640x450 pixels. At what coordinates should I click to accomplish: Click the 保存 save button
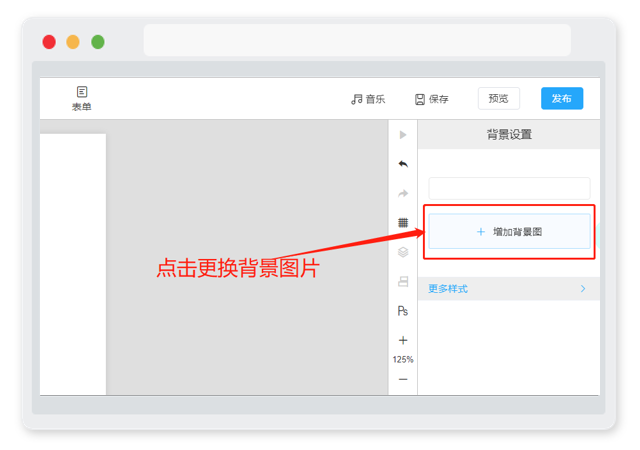tap(432, 99)
